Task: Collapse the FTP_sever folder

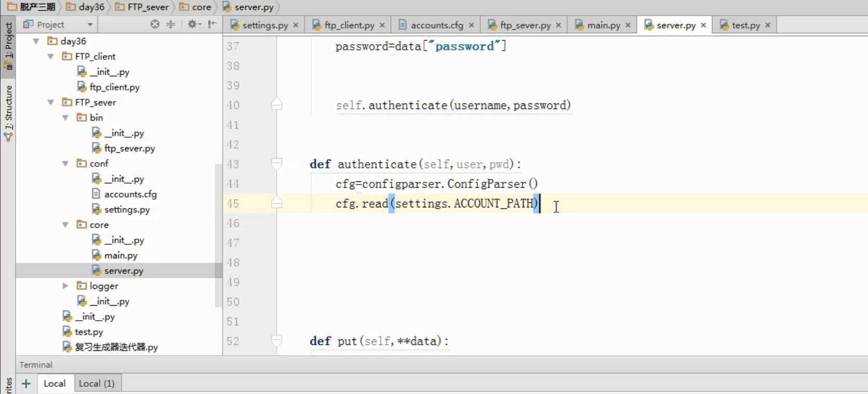Action: coord(50,102)
